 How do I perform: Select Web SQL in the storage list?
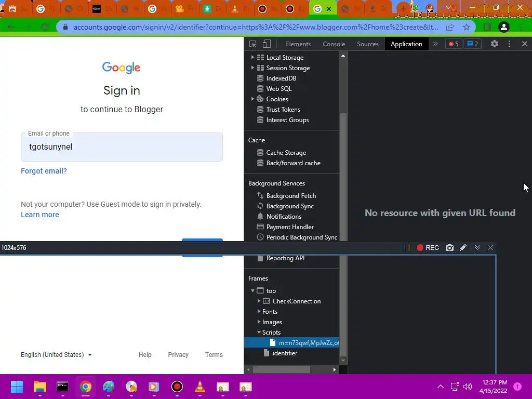[278, 88]
